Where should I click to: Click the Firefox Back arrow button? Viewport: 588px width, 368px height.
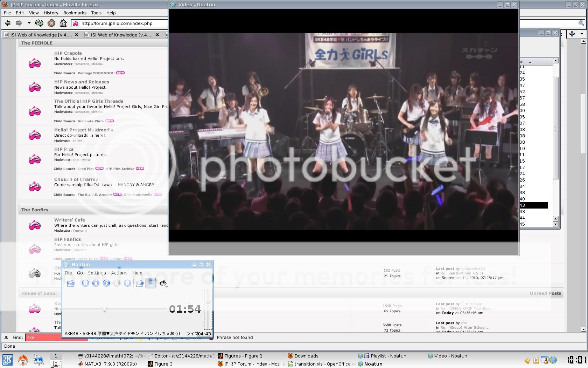(x=8, y=23)
